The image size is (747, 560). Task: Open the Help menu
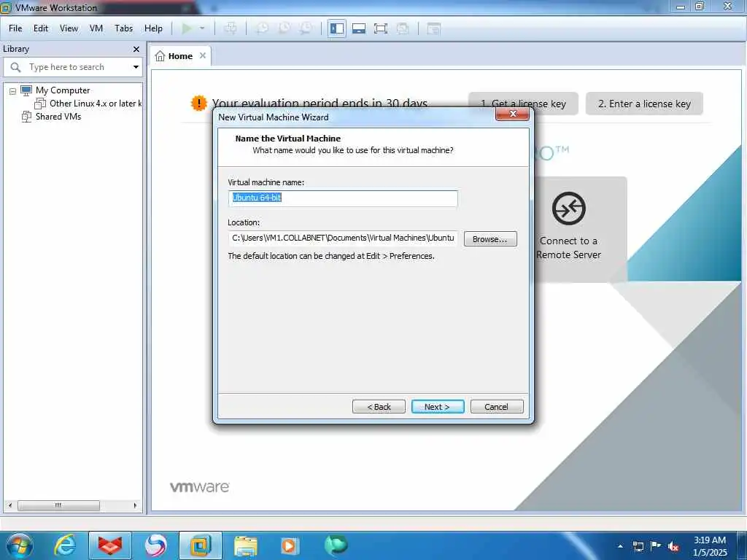[153, 28]
